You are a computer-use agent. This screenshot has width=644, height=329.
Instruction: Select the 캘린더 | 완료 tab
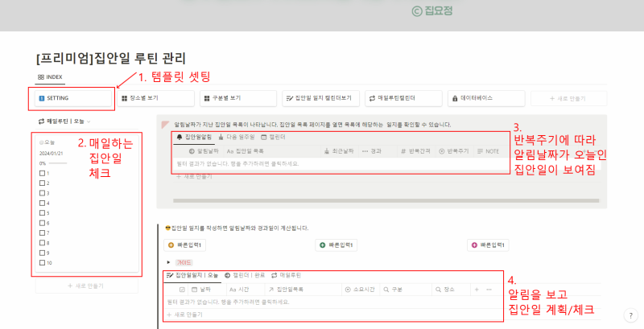click(x=245, y=275)
